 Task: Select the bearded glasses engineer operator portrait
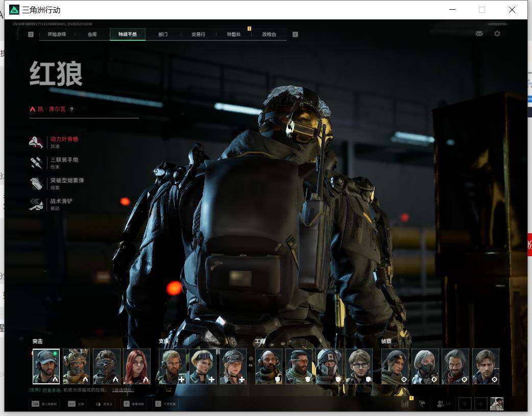click(299, 366)
